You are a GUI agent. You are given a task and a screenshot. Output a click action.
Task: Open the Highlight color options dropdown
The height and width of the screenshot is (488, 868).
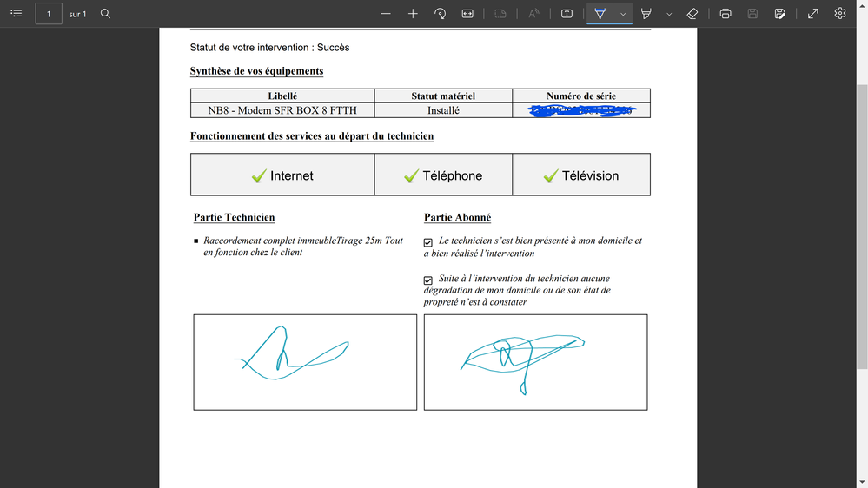pyautogui.click(x=669, y=14)
